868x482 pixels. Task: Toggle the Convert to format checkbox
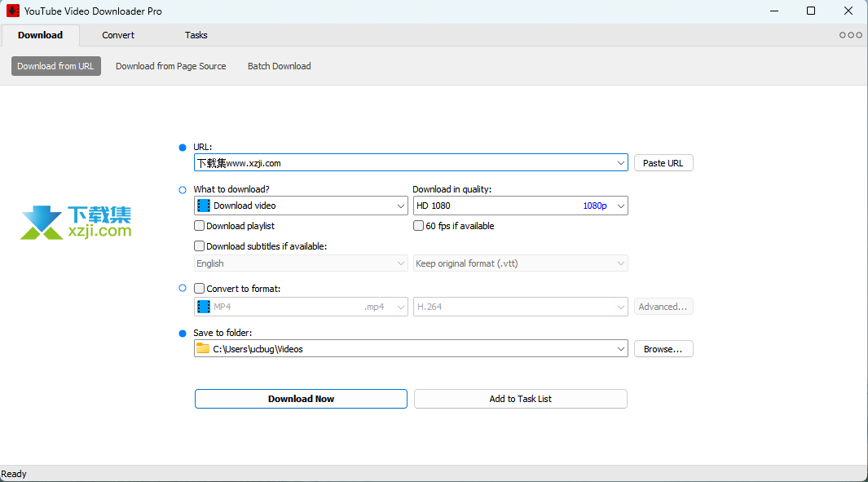[200, 288]
